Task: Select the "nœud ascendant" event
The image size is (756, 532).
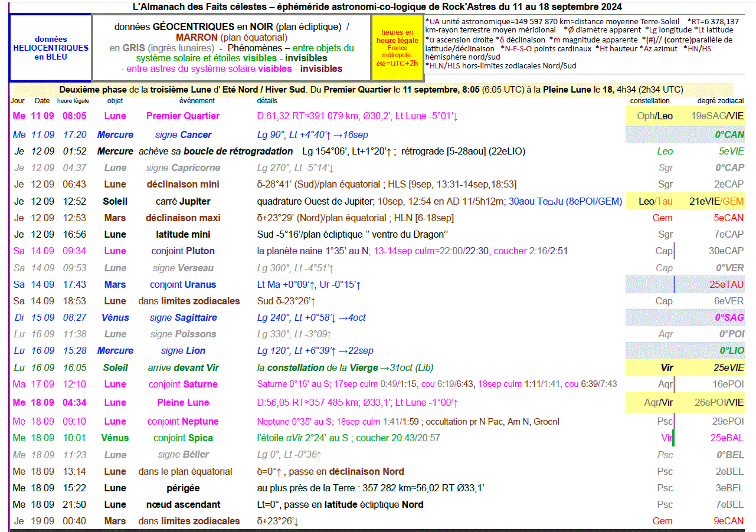Action: [x=183, y=504]
